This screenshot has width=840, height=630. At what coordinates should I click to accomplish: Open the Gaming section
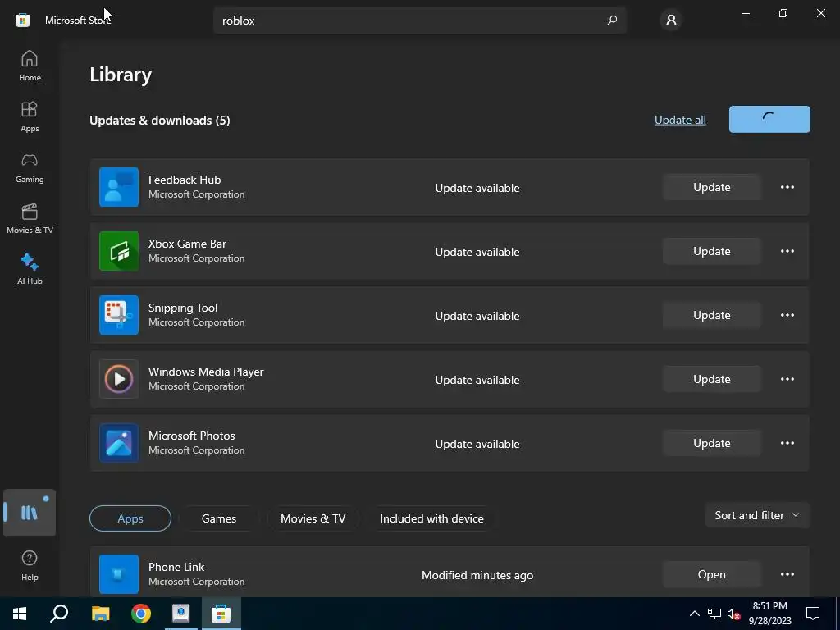[30, 167]
